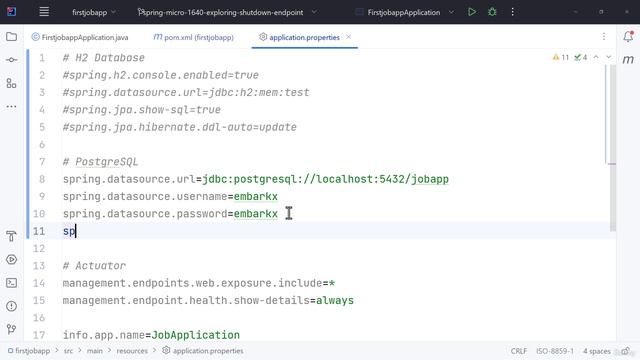
Task: Click the 11 warnings indicator
Action: click(x=560, y=57)
